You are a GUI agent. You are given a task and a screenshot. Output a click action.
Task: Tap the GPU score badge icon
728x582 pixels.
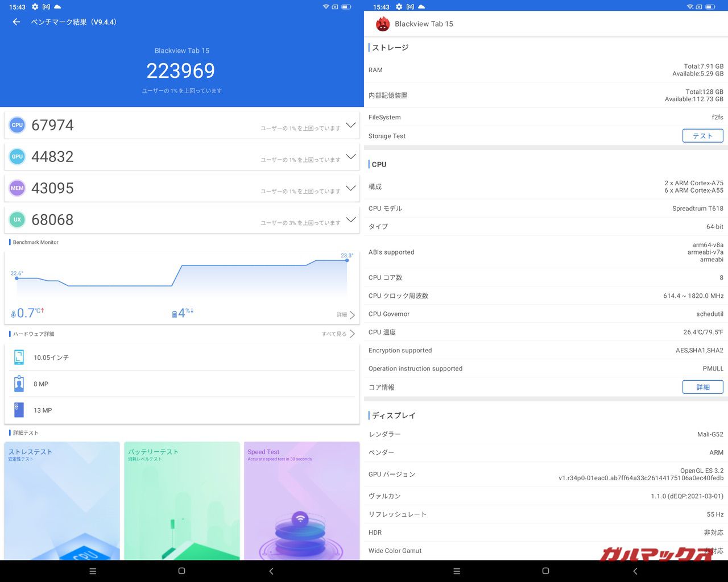pyautogui.click(x=18, y=156)
